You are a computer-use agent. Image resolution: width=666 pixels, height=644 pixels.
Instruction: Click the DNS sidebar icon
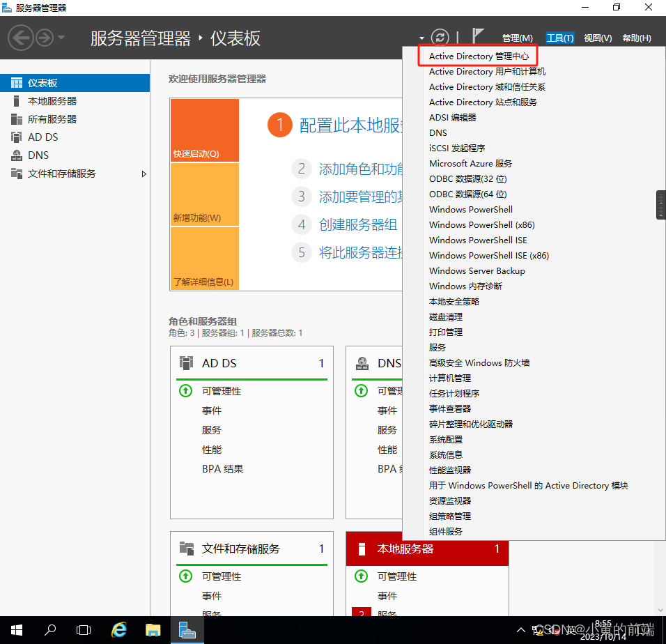point(17,155)
